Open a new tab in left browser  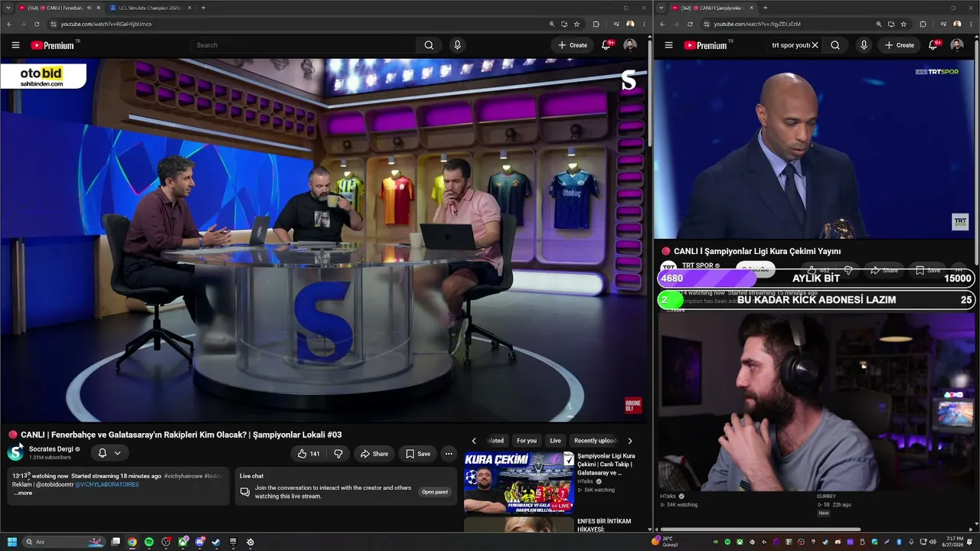pyautogui.click(x=203, y=8)
